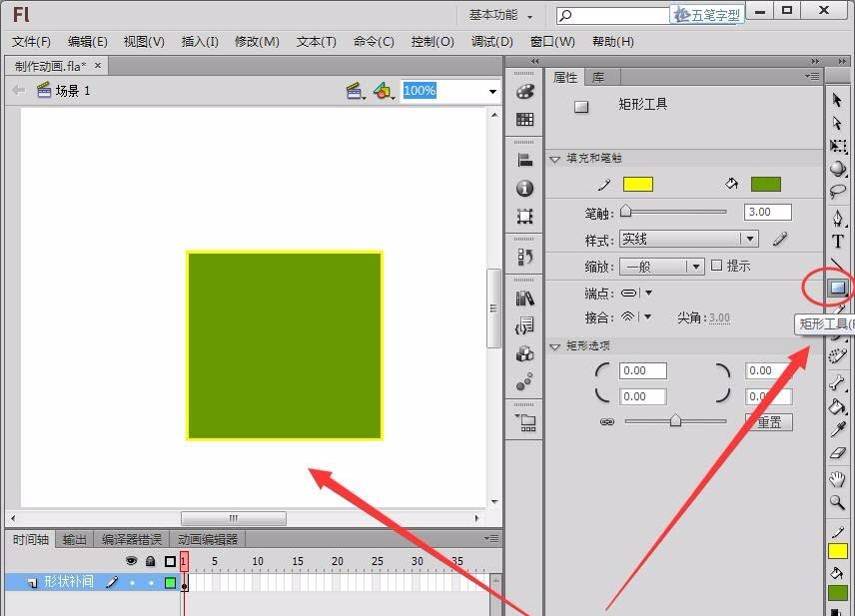
Task: Click the stroke width 3.00 input field
Action: coord(767,212)
